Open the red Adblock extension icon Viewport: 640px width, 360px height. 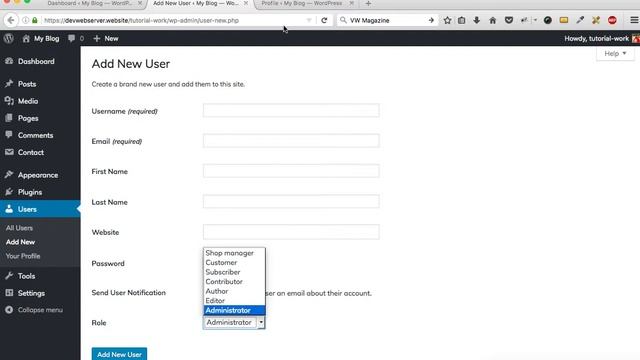pyautogui.click(x=612, y=20)
